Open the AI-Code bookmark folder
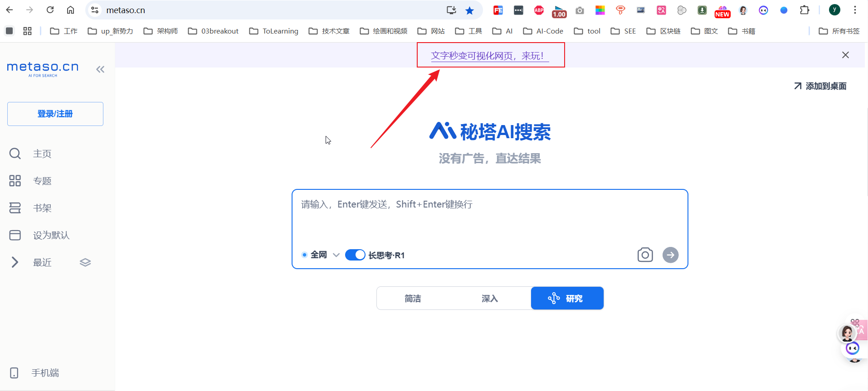Viewport: 868px width, 391px height. [543, 31]
